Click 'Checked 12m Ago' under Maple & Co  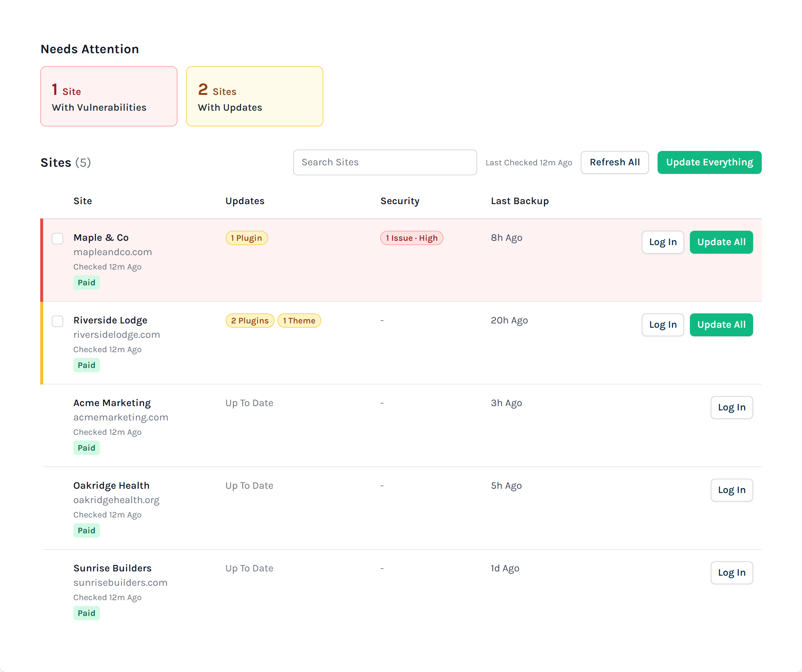pos(107,267)
